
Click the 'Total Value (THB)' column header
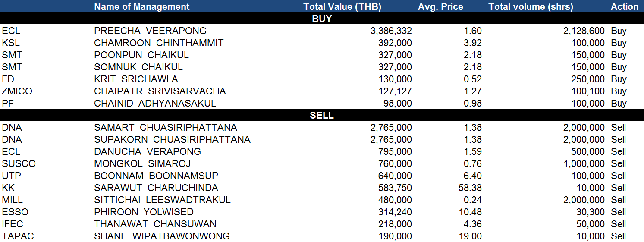click(x=342, y=6)
